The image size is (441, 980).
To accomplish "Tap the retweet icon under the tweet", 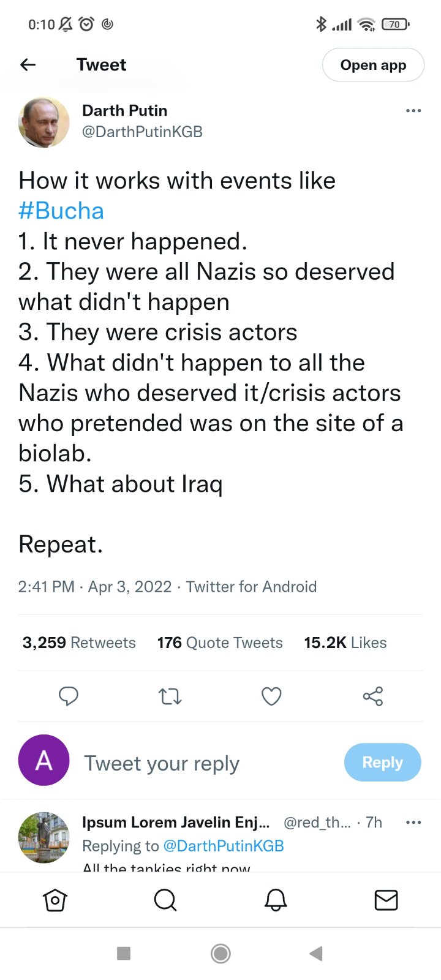I will tap(170, 696).
